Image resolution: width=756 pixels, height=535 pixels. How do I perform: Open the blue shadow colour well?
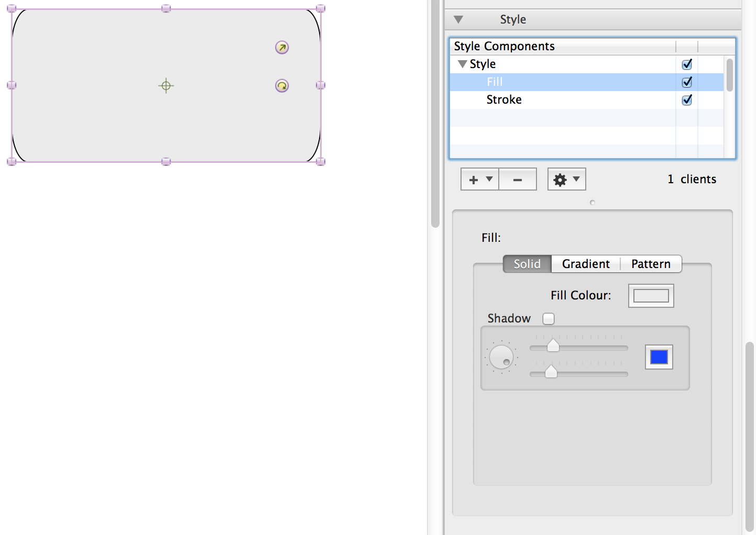tap(659, 358)
